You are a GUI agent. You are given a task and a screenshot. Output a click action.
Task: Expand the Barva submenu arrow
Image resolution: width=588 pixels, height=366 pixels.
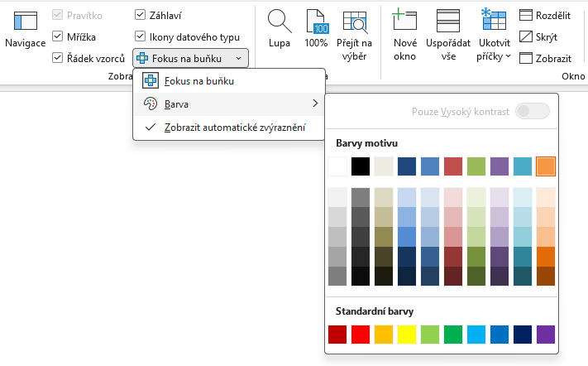pos(315,104)
